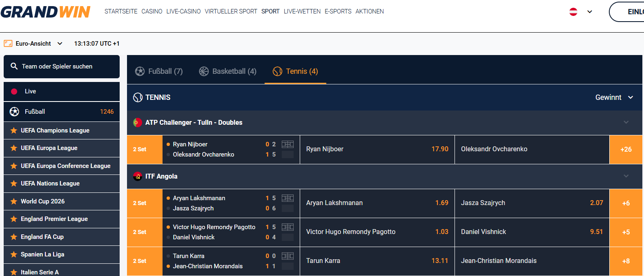Open the World Cup 2026 link
This screenshot has width=644, height=276.
tap(43, 201)
